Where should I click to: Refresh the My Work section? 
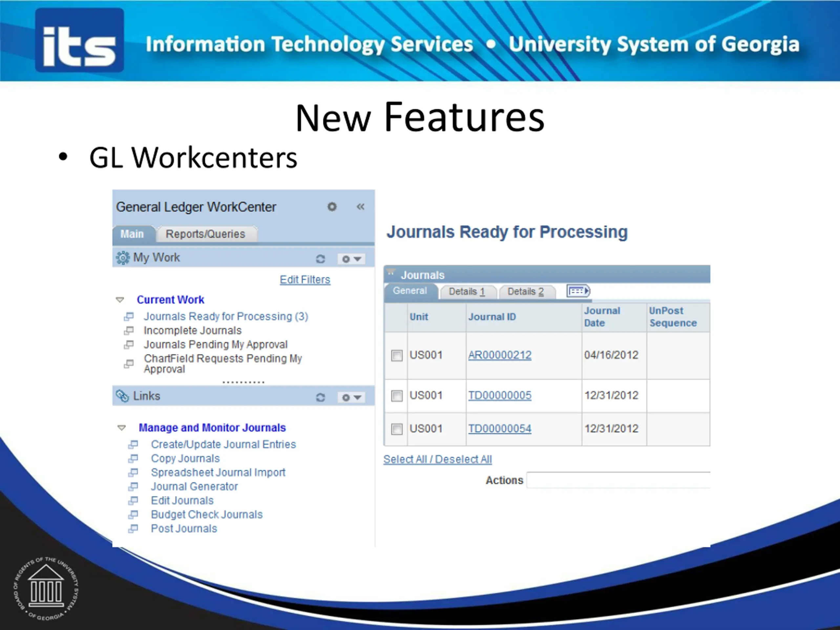[x=321, y=259]
